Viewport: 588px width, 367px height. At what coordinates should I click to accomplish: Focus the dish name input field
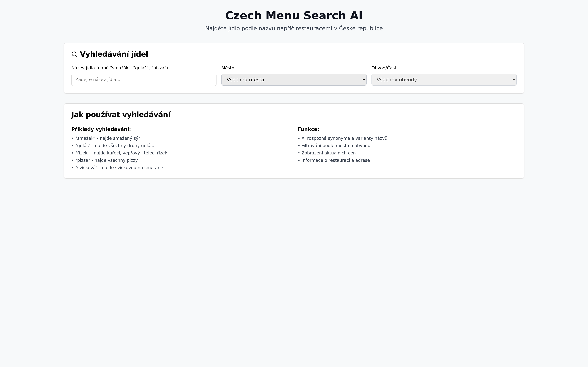click(x=144, y=80)
